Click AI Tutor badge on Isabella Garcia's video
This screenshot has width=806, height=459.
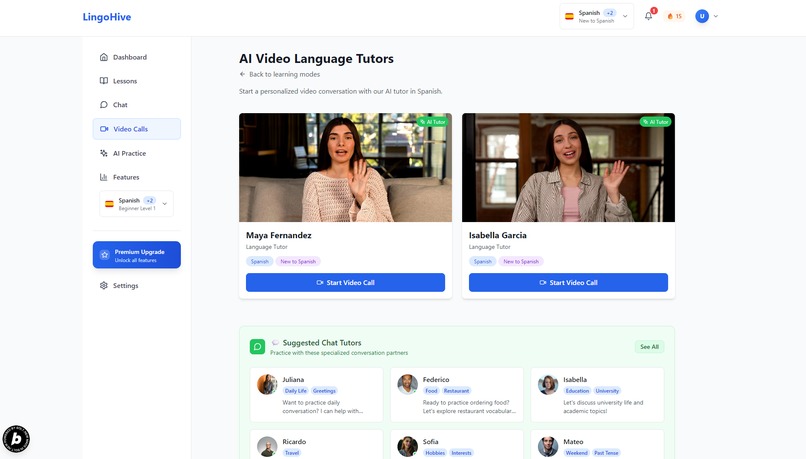pos(655,122)
